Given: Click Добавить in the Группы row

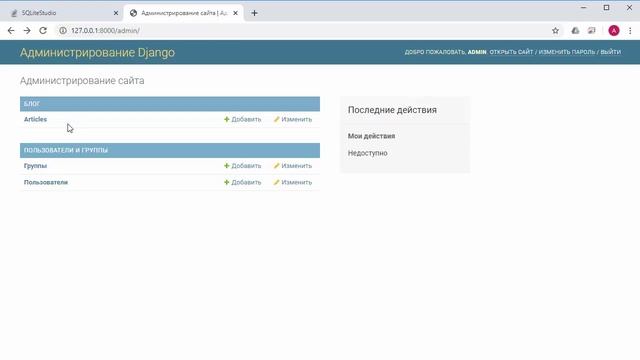Looking at the screenshot, I should pos(242,166).
